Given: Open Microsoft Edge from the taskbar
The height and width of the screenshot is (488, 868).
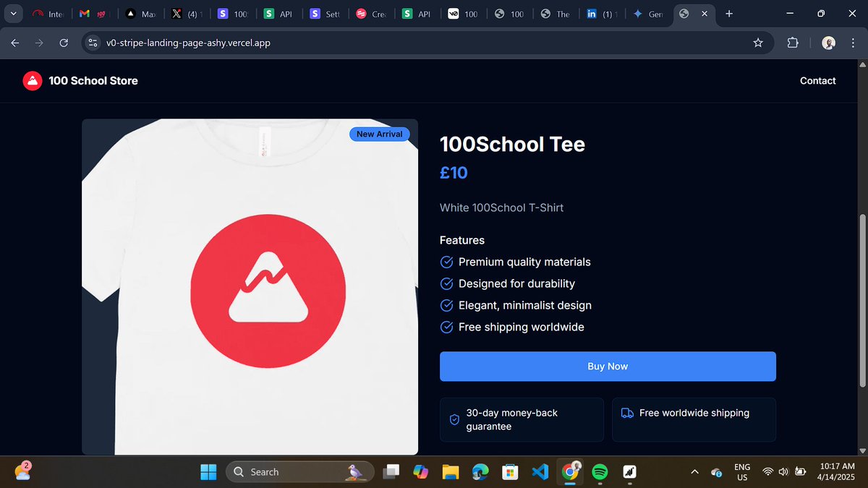Looking at the screenshot, I should coord(480,472).
